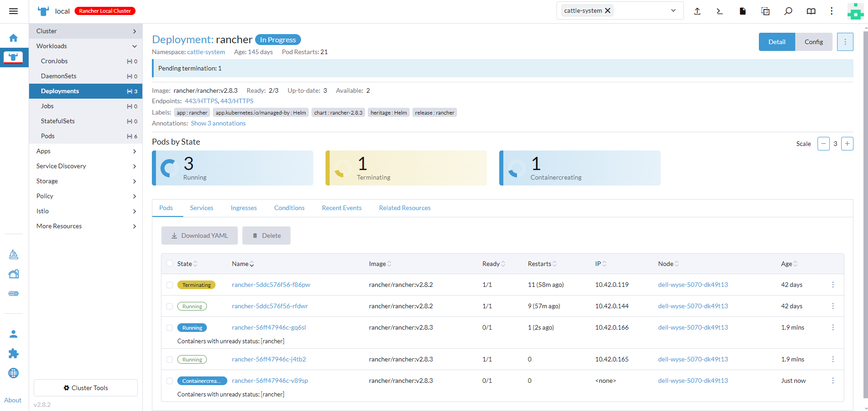Switch to the Recent Events tab
This screenshot has width=868, height=411.
pos(341,208)
